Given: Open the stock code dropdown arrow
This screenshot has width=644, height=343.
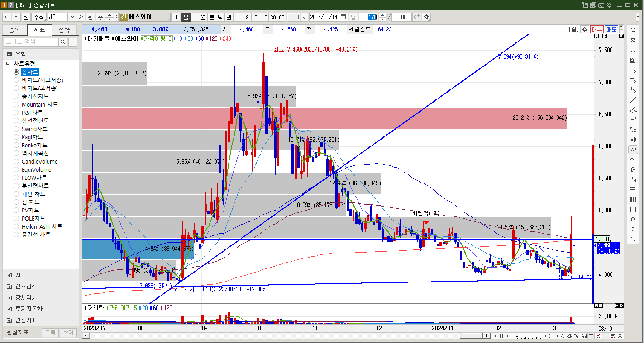Looking at the screenshot, I should 72,17.
